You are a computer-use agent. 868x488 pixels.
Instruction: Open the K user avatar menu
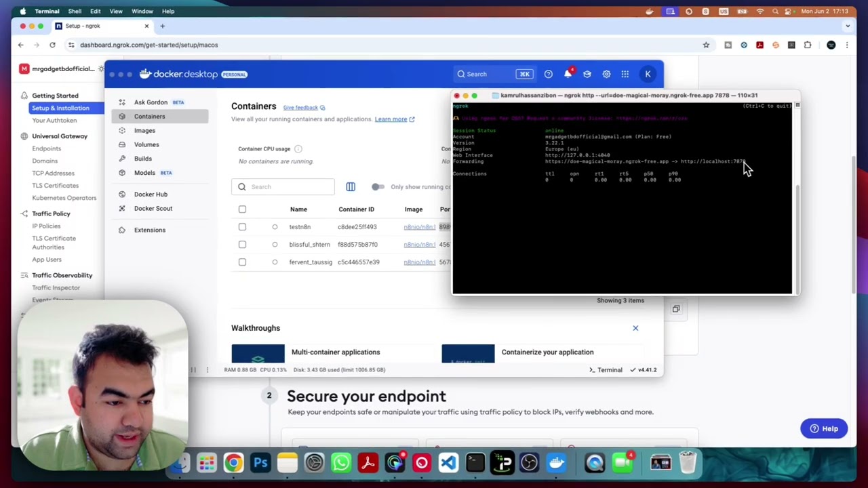tap(648, 74)
